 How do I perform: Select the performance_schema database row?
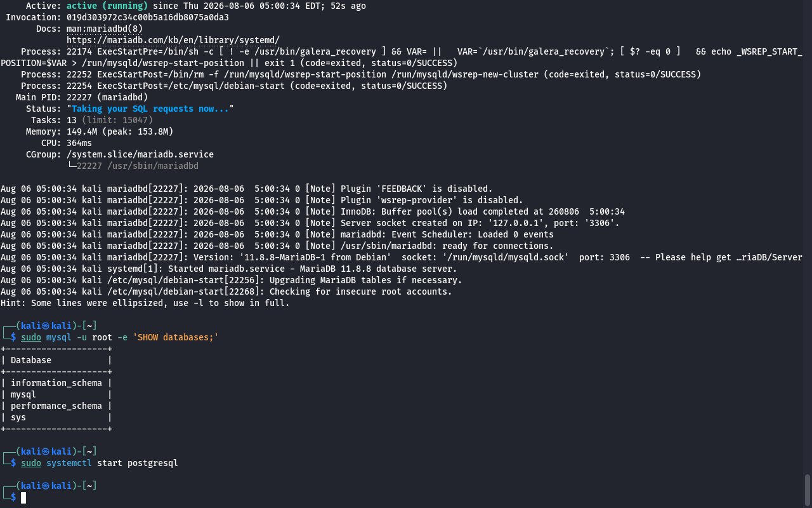click(x=56, y=406)
